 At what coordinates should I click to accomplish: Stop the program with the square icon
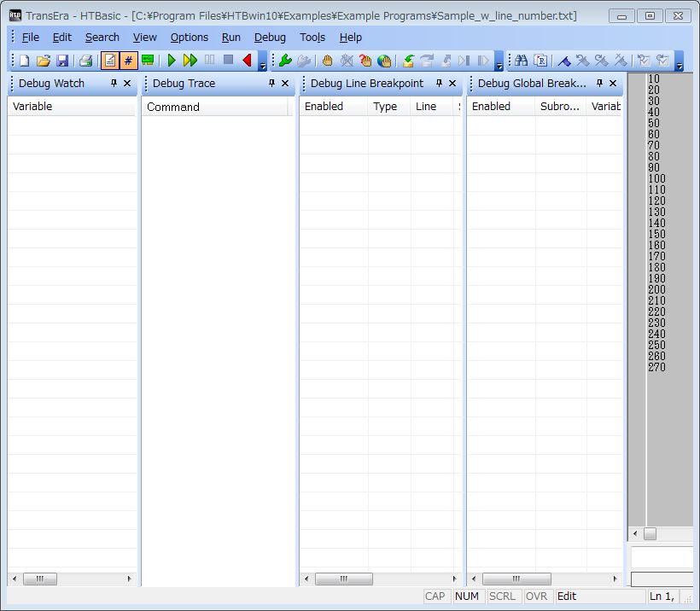click(228, 61)
